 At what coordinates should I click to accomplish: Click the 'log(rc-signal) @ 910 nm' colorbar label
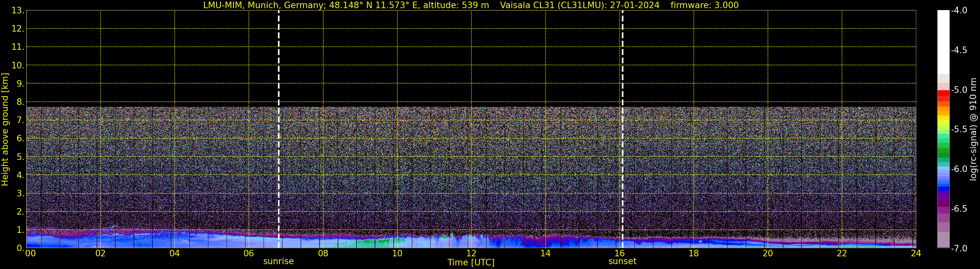[973, 130]
